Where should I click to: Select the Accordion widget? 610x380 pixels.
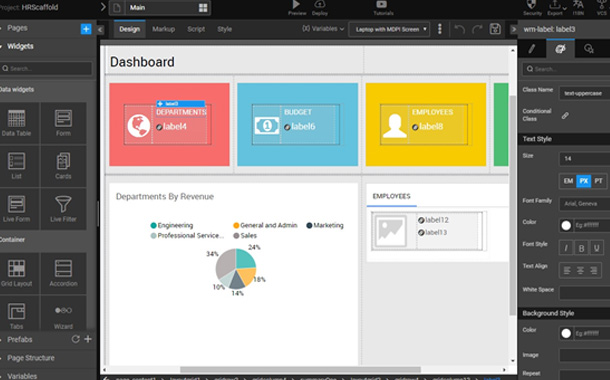[63, 273]
